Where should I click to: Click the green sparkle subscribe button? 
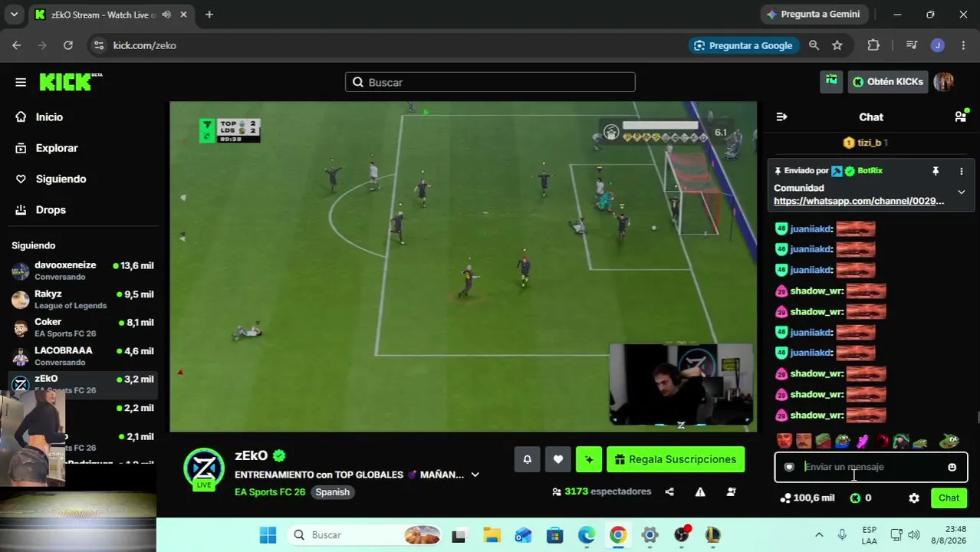point(589,459)
